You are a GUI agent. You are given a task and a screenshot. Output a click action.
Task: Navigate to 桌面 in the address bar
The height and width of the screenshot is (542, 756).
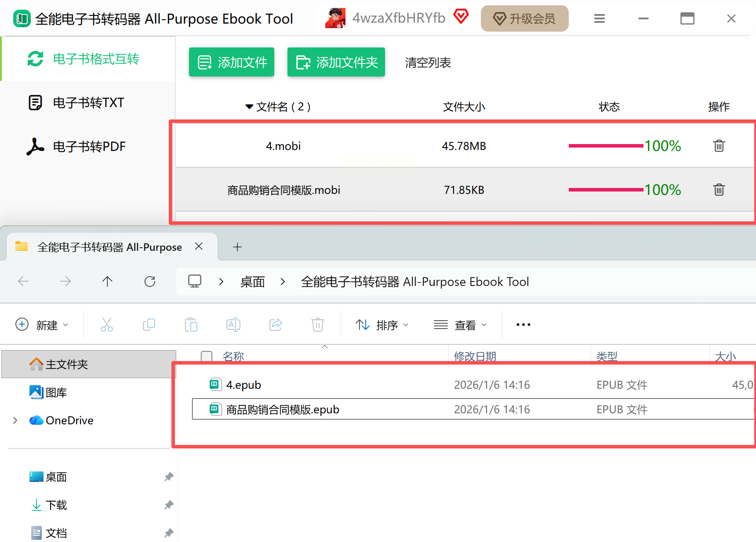(x=253, y=282)
